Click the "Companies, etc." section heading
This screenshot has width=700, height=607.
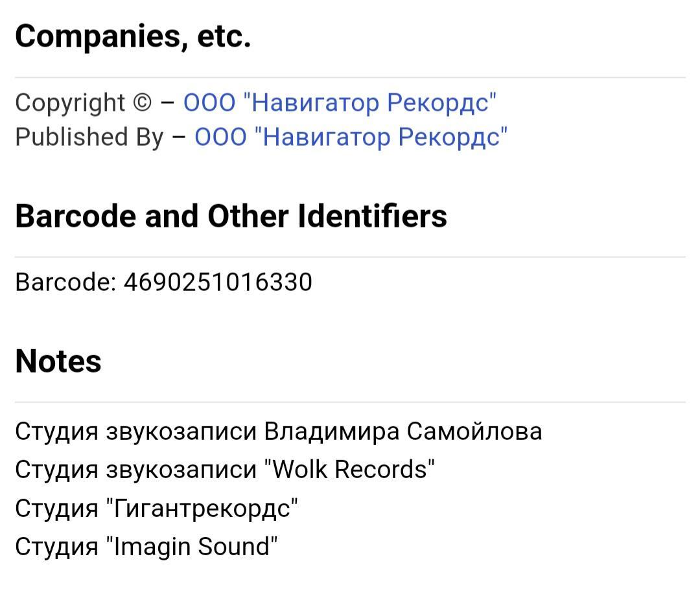click(133, 36)
